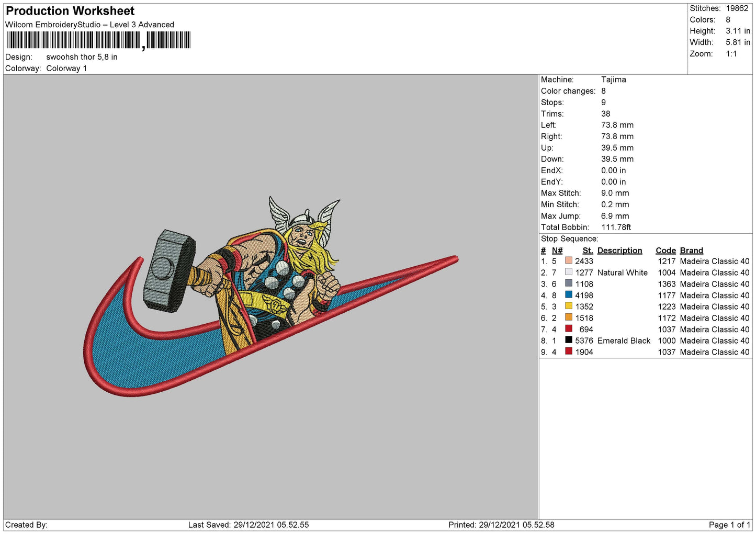Pick the blue swatch for thread 4198

click(568, 295)
